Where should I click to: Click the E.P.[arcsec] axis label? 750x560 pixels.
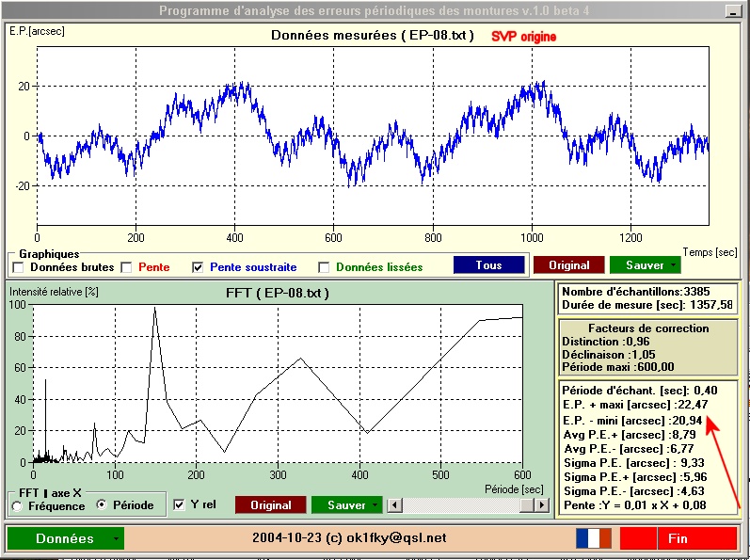pyautogui.click(x=37, y=32)
